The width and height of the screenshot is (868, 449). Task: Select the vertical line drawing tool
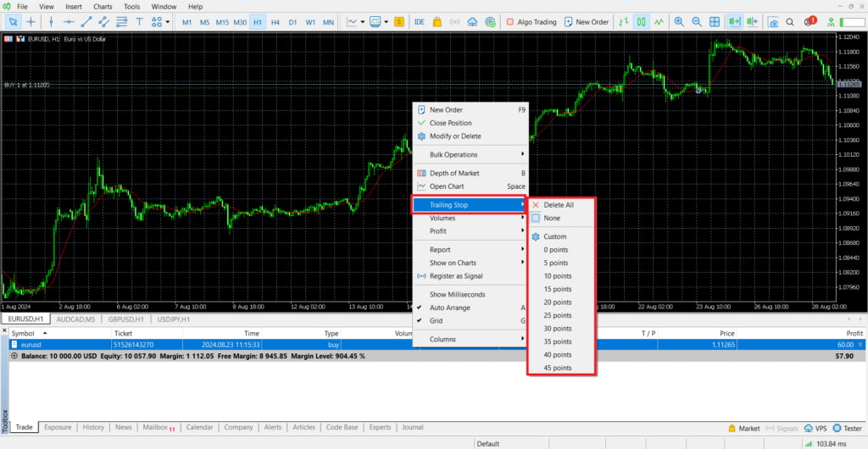tap(52, 22)
